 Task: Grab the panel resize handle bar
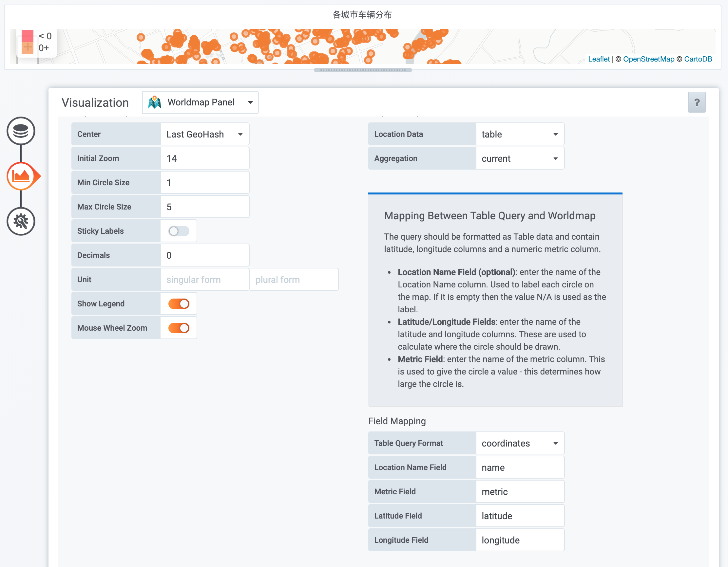pos(363,70)
